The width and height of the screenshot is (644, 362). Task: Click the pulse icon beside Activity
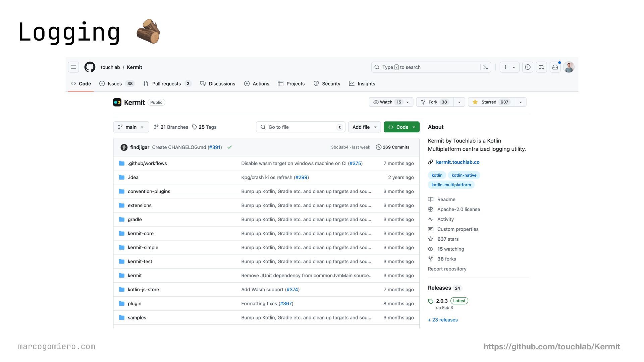tap(431, 219)
